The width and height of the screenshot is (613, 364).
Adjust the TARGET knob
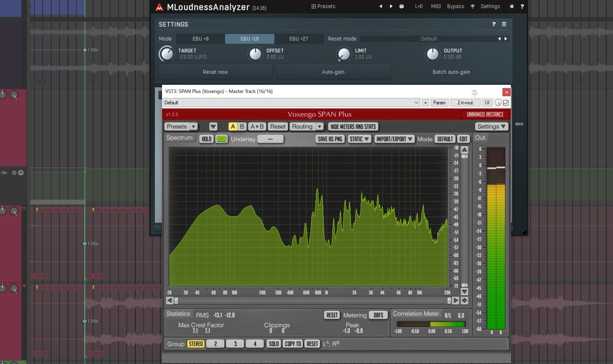tap(167, 54)
